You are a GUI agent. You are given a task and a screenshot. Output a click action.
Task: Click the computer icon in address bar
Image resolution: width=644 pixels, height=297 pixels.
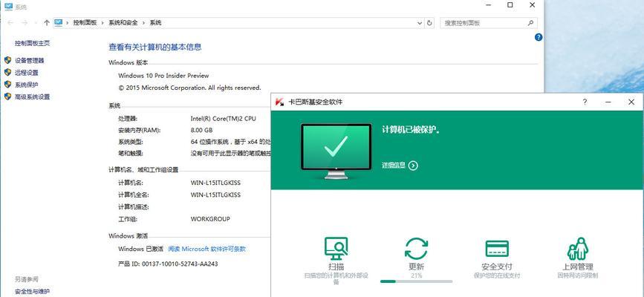click(x=59, y=22)
